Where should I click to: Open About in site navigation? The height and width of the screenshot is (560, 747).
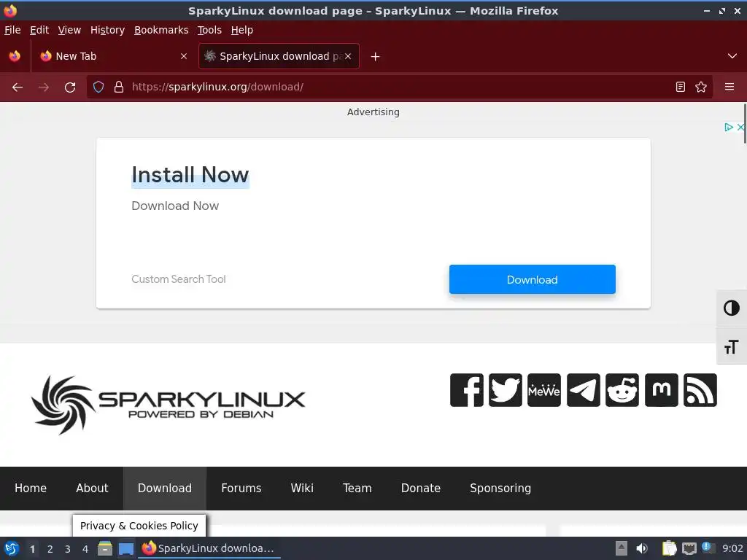(x=92, y=488)
